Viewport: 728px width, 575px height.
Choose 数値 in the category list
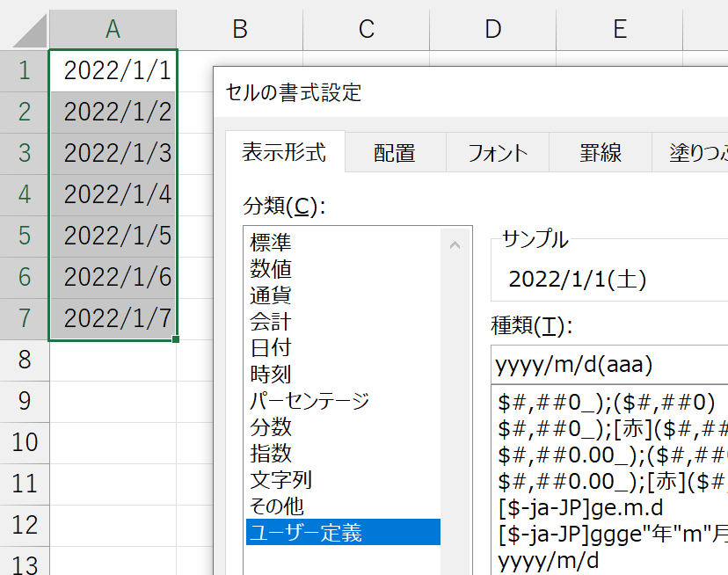tap(343, 268)
